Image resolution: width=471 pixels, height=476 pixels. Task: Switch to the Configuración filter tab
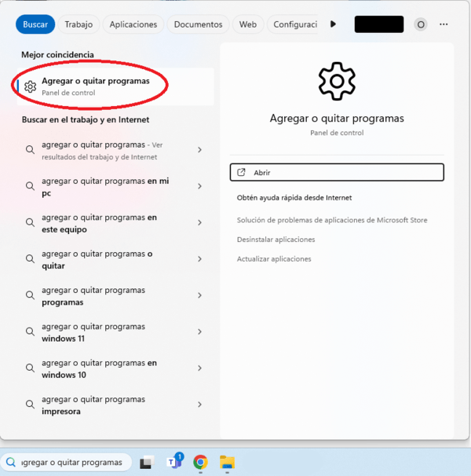[294, 24]
